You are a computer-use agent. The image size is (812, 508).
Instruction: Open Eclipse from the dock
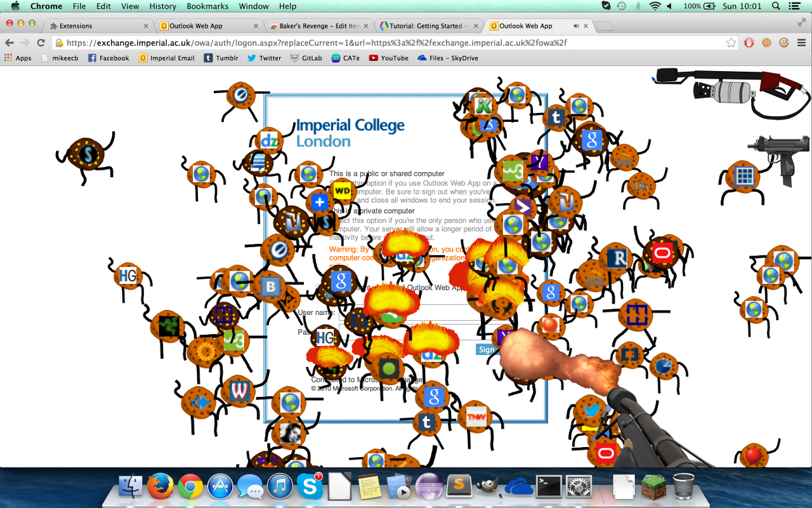point(429,487)
